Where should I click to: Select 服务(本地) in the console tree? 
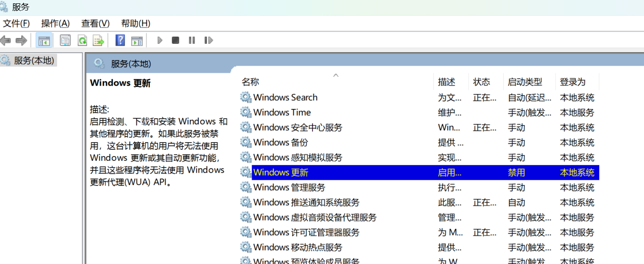point(34,60)
